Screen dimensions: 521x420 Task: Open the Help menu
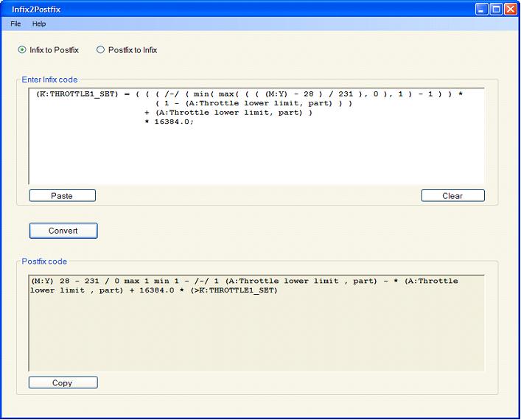pos(39,24)
